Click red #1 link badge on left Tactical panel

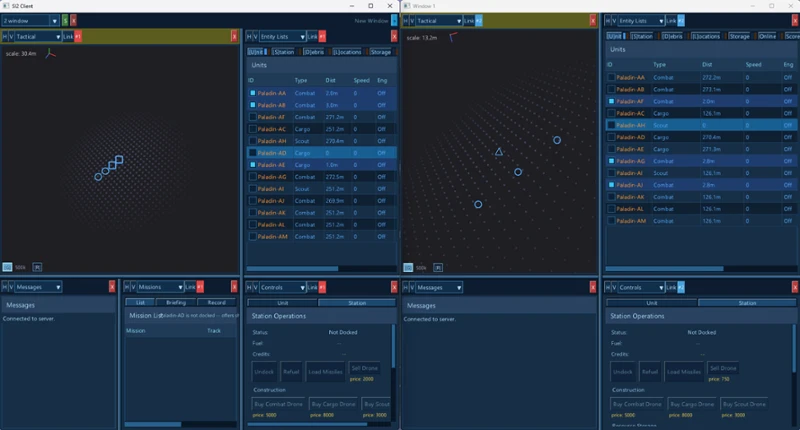point(78,37)
